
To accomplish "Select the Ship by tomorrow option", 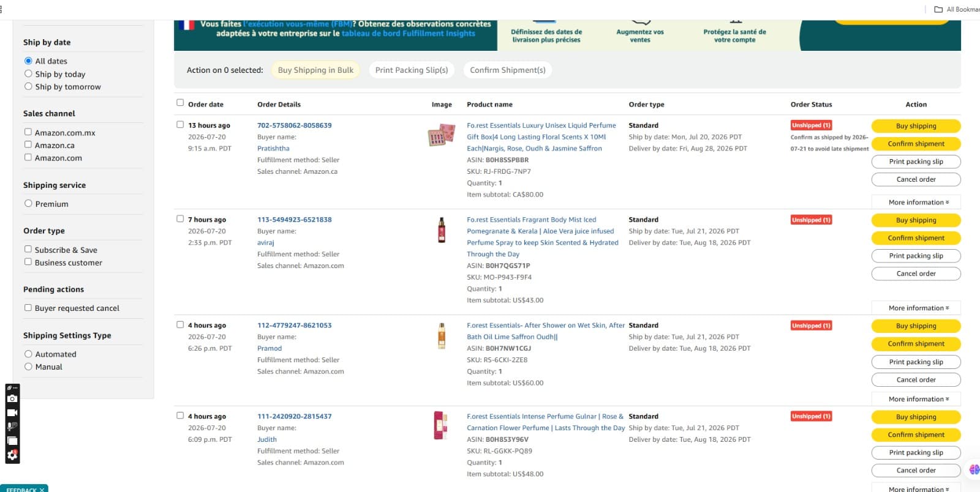I will (x=28, y=87).
